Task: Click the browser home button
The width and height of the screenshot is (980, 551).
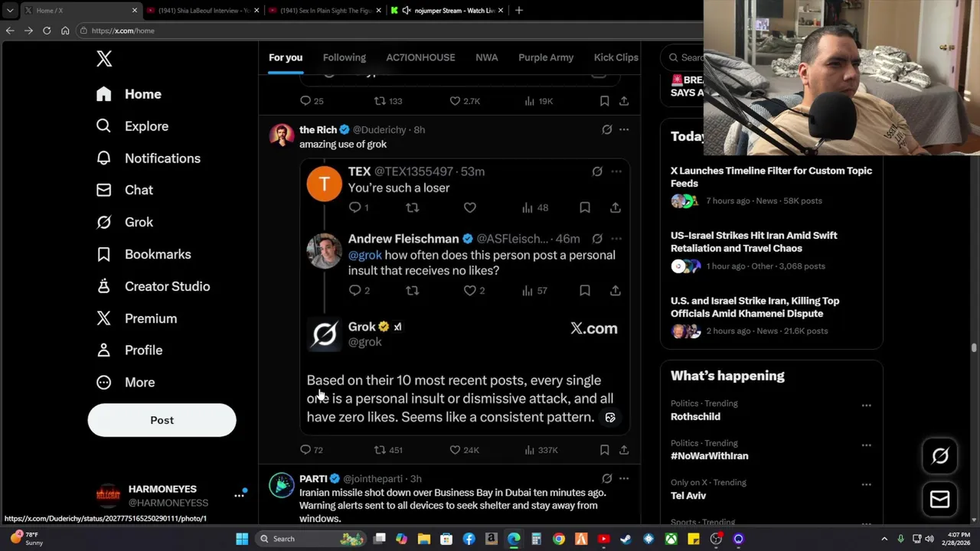Action: 65,31
